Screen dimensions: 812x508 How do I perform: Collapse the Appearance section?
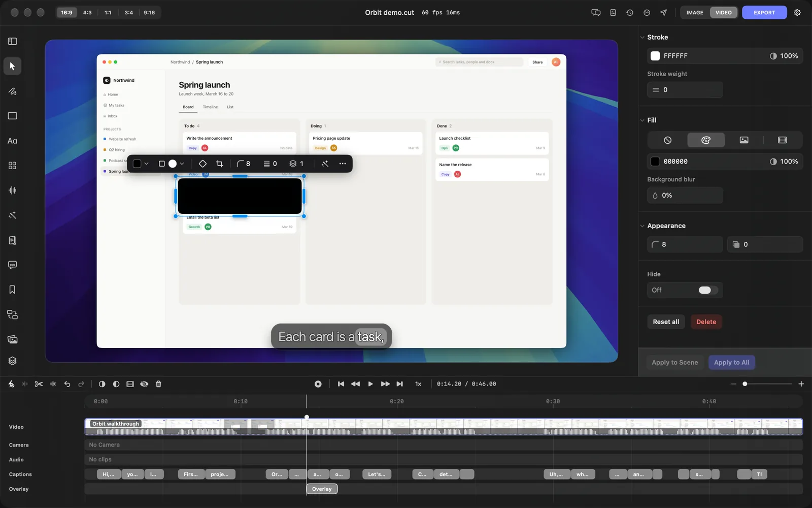click(642, 226)
